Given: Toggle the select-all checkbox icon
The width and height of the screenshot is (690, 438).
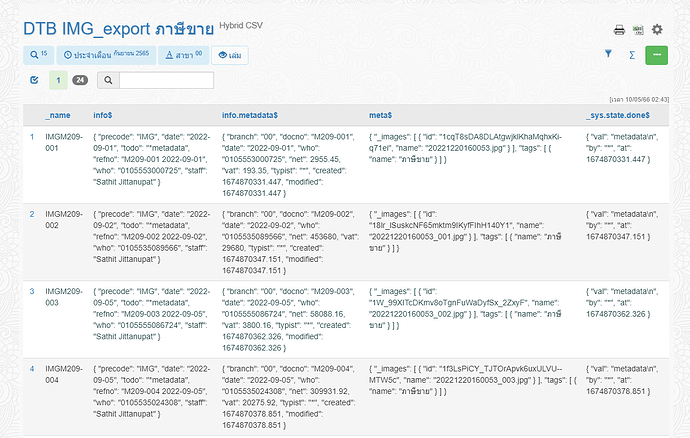Looking at the screenshot, I should tap(35, 80).
